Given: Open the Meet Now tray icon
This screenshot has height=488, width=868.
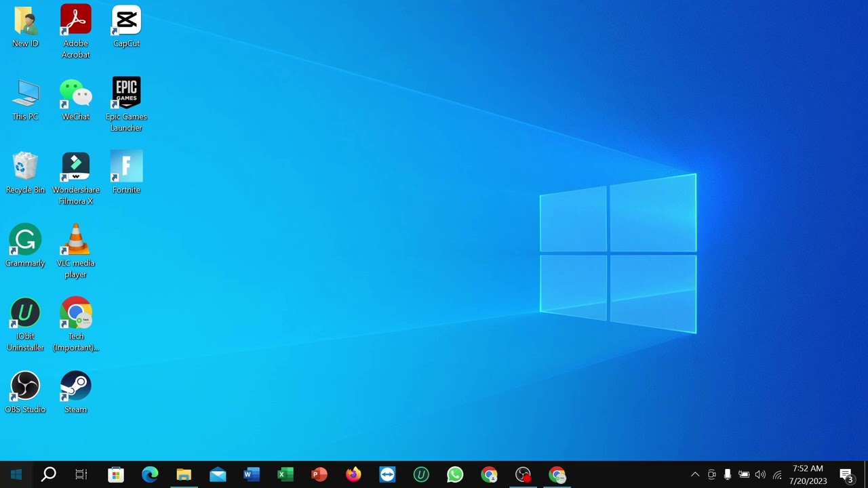Looking at the screenshot, I should [x=711, y=474].
